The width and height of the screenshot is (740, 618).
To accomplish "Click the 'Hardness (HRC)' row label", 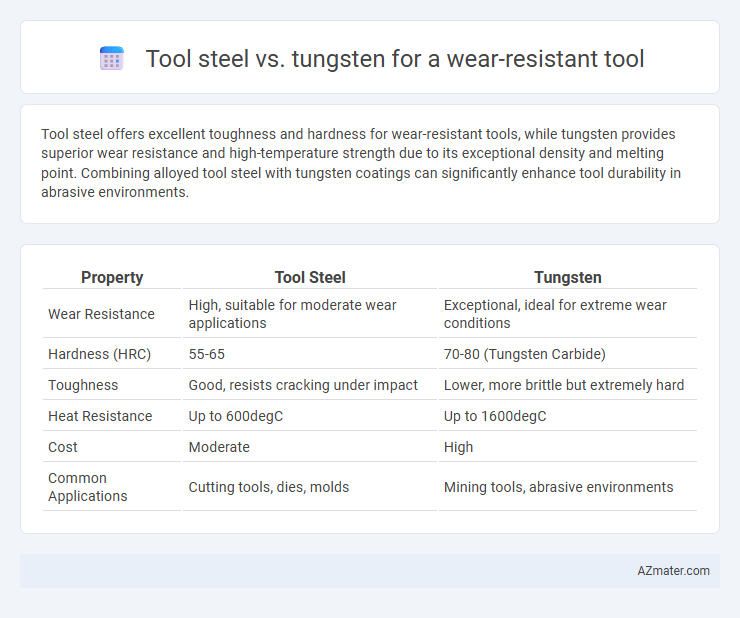I will (100, 354).
